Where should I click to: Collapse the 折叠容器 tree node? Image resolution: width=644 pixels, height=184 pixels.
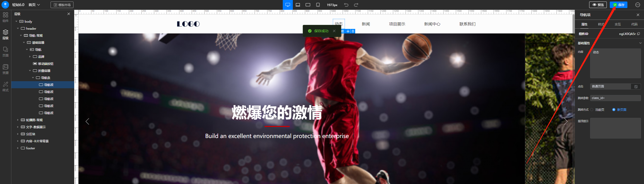[30, 71]
